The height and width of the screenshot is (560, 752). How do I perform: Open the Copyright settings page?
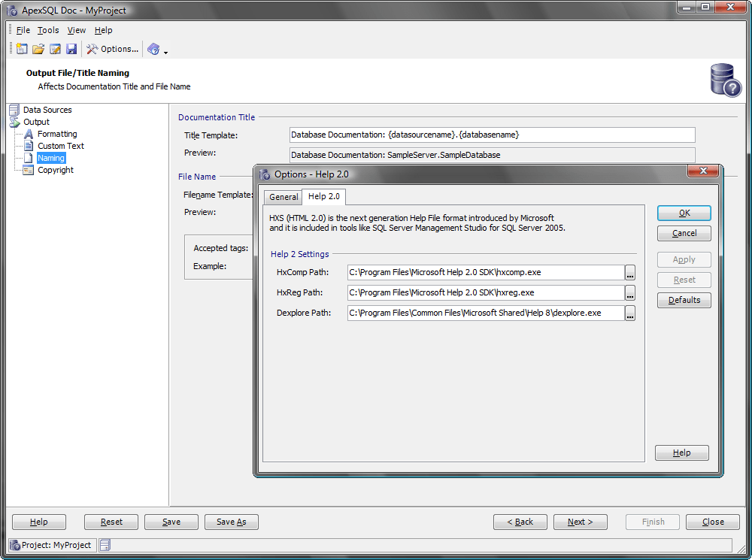click(x=55, y=170)
